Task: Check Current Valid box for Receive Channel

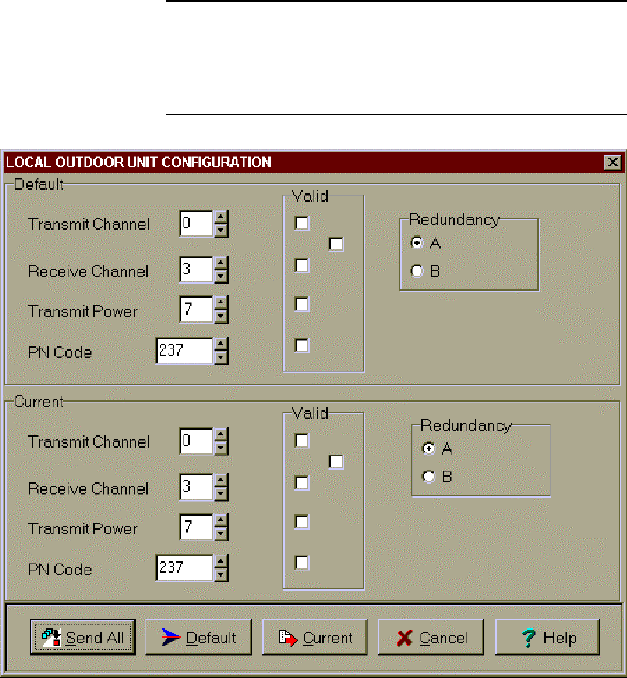Action: coord(302,483)
